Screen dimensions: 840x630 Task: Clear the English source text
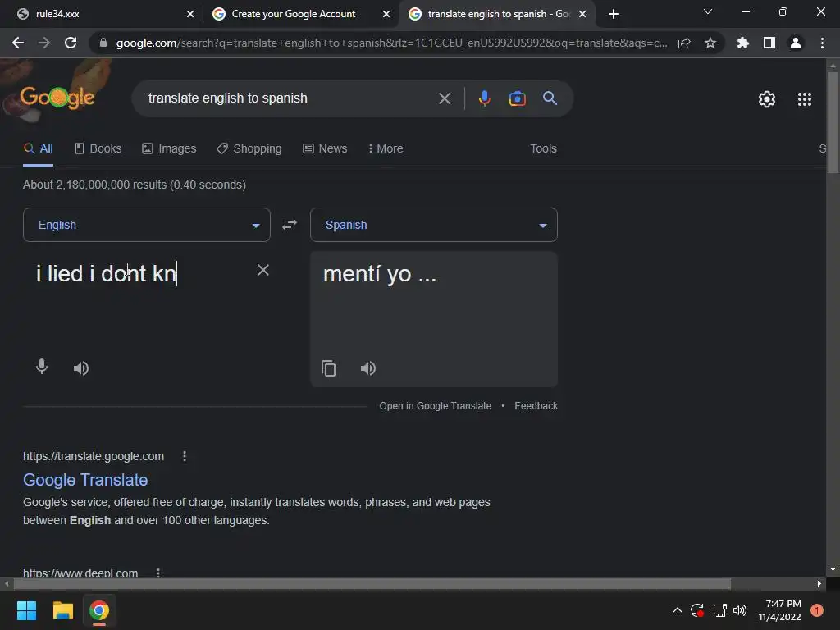[263, 270]
